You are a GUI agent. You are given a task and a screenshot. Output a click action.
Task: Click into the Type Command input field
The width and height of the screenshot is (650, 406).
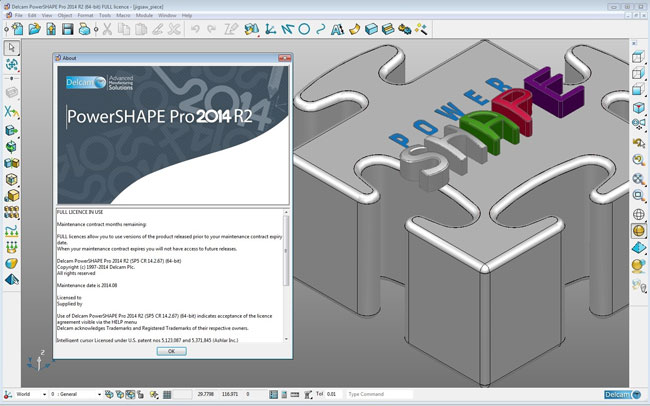point(379,394)
